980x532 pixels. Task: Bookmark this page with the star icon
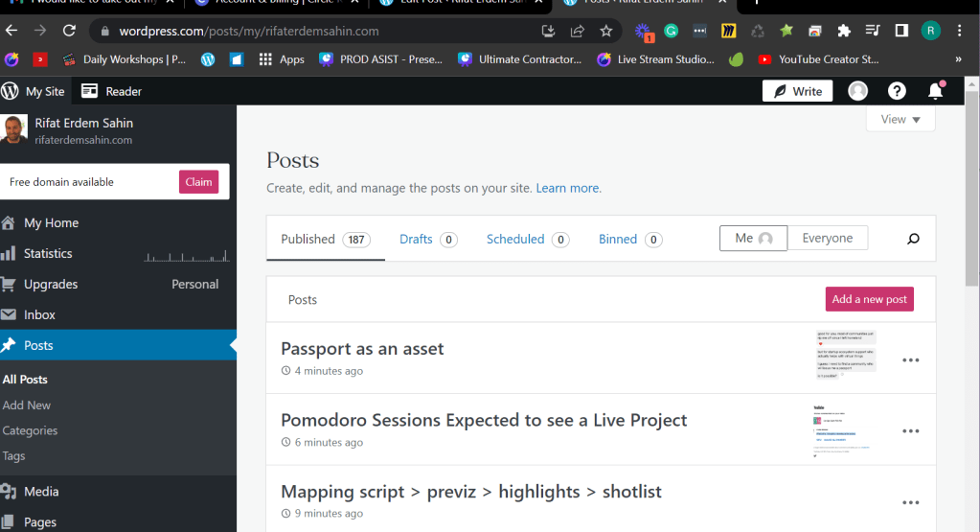[x=605, y=32]
